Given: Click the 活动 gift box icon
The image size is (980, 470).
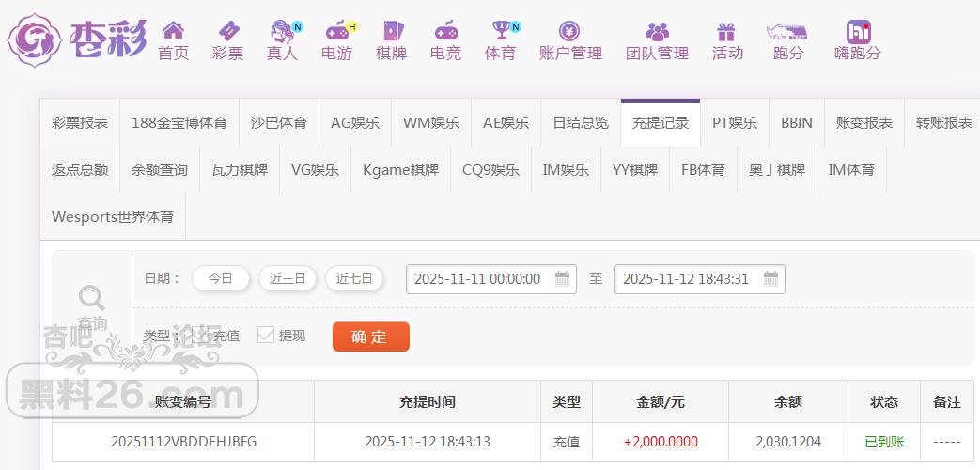Looking at the screenshot, I should tap(726, 31).
